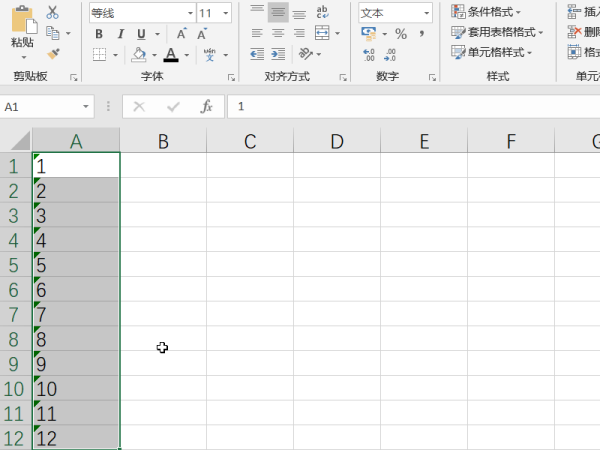600x450 pixels.
Task: Apply comma style
Action: click(422, 34)
